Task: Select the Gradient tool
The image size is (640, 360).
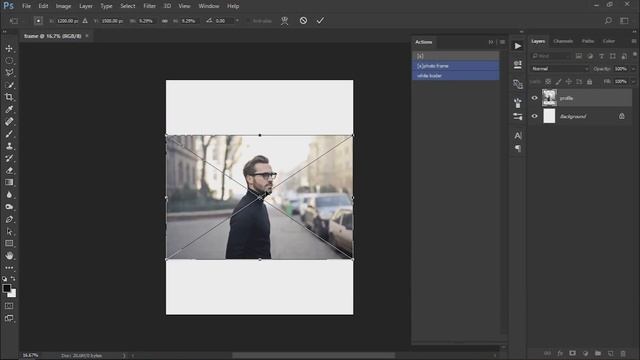Action: coord(9,182)
